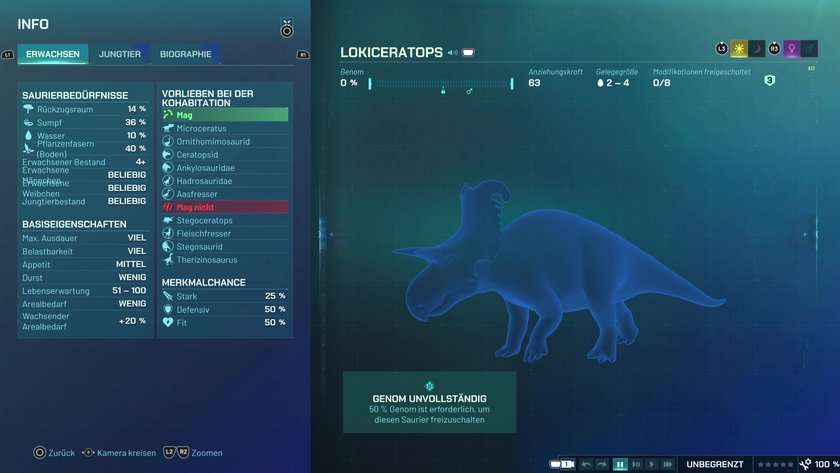Click the Lebenserwartung 51 – 100 row
Screen dimensions: 840x473
tap(84, 291)
